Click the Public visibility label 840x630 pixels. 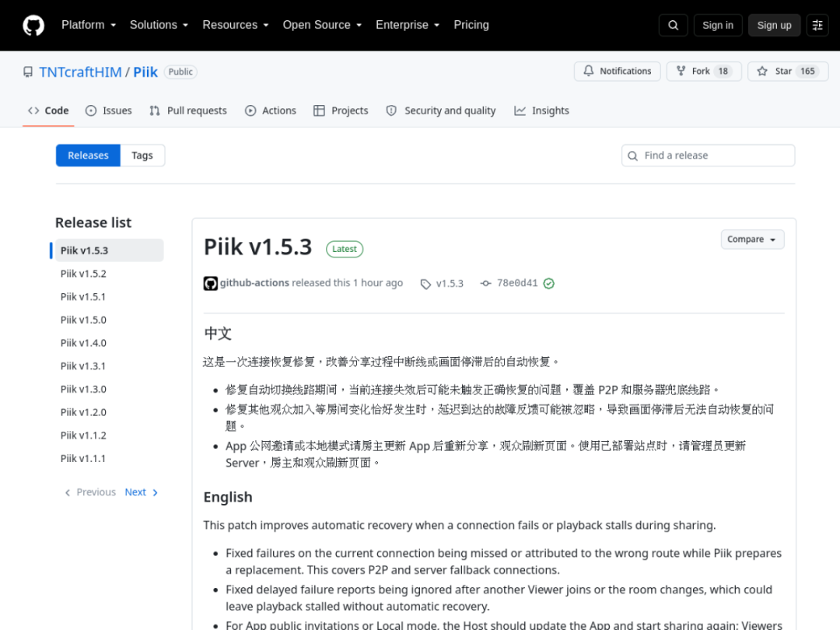click(x=180, y=72)
